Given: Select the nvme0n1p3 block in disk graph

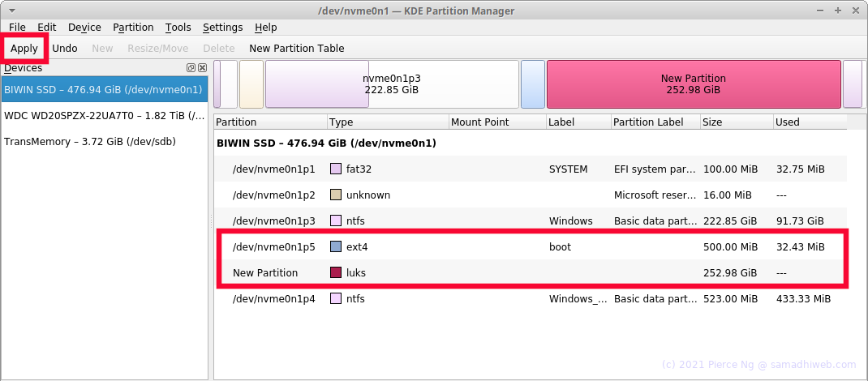Looking at the screenshot, I should (392, 84).
